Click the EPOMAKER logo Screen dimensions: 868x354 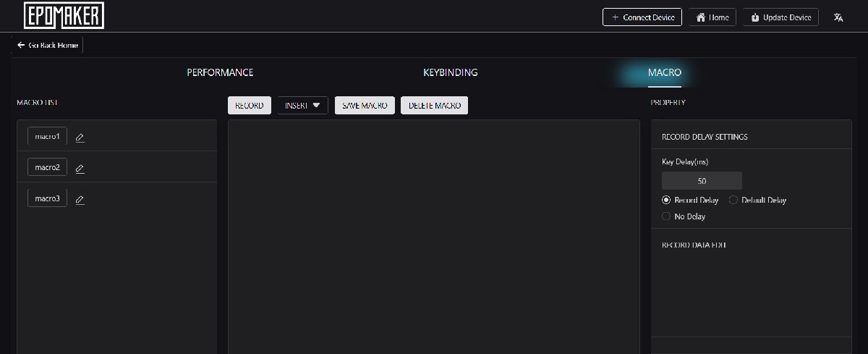pyautogui.click(x=64, y=16)
